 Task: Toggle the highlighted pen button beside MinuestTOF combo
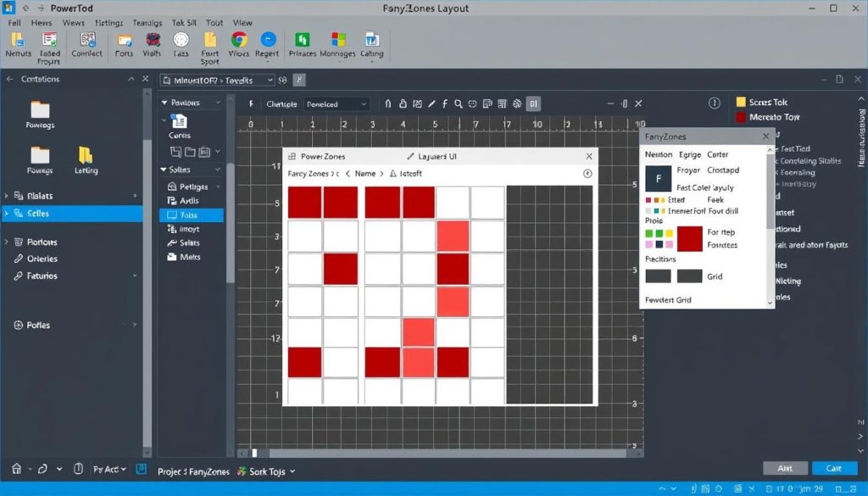[299, 81]
